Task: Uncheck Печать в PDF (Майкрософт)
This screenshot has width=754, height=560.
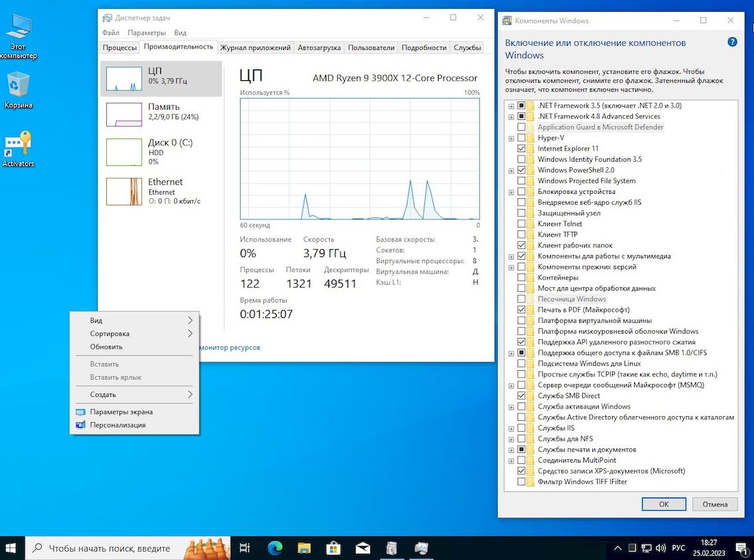Action: point(521,310)
